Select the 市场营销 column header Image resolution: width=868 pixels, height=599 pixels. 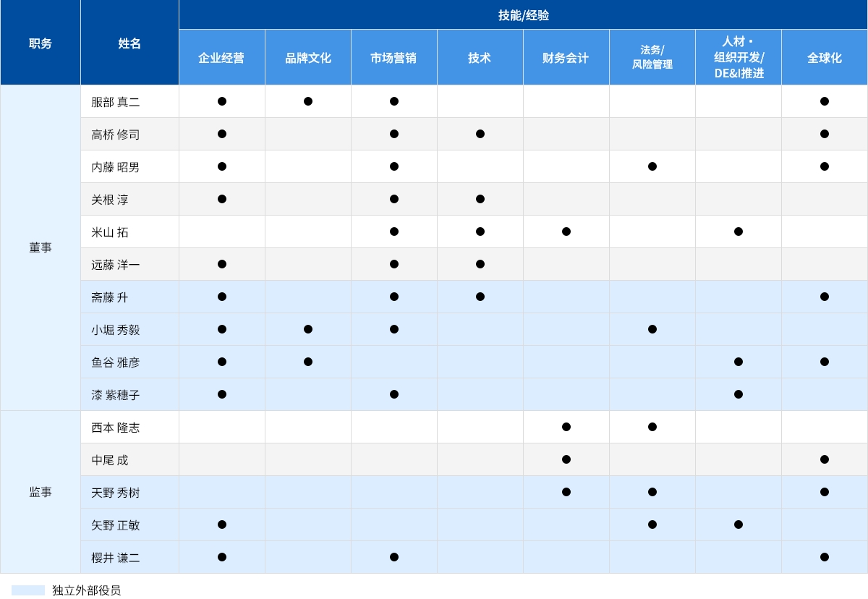[394, 58]
